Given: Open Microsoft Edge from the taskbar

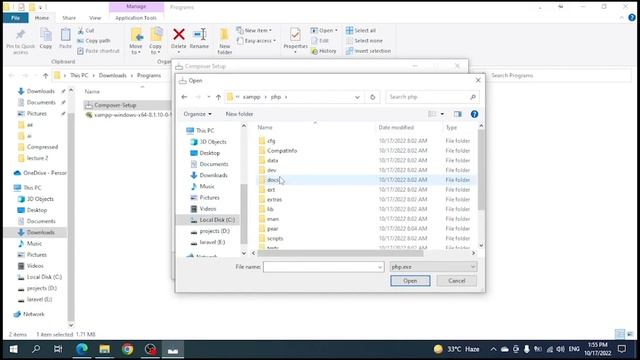Looking at the screenshot, I should tap(82, 349).
